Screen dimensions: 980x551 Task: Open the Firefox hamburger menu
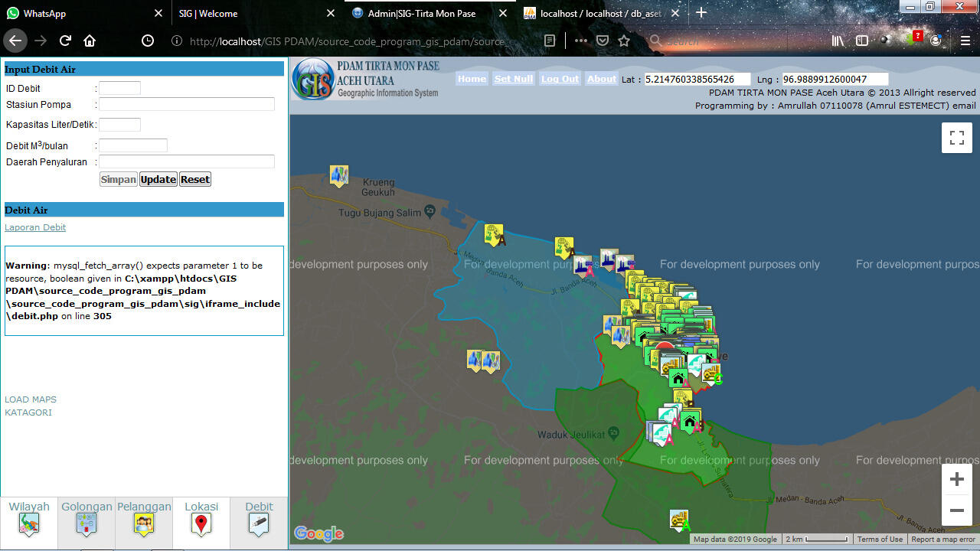964,41
